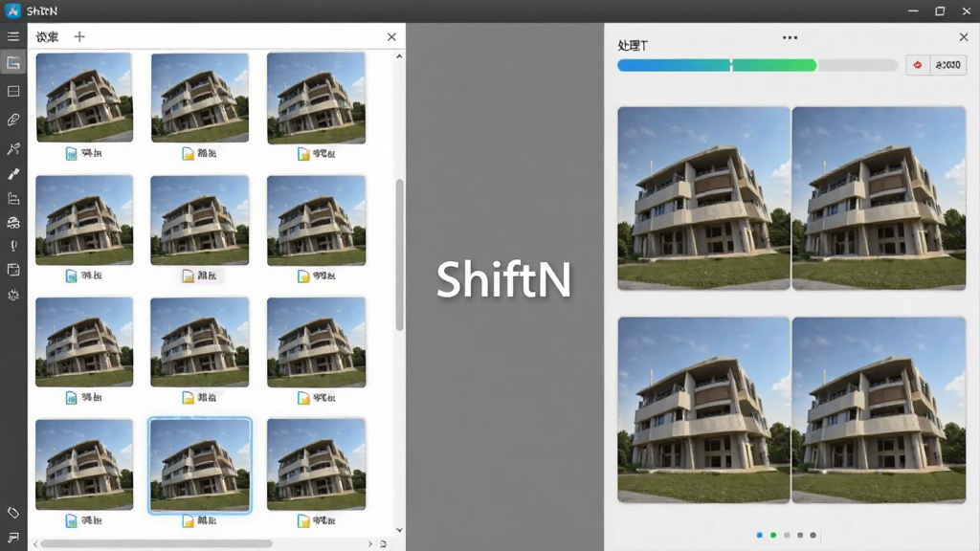Click the vertical scrollbar thumb in gallery

pos(399,254)
